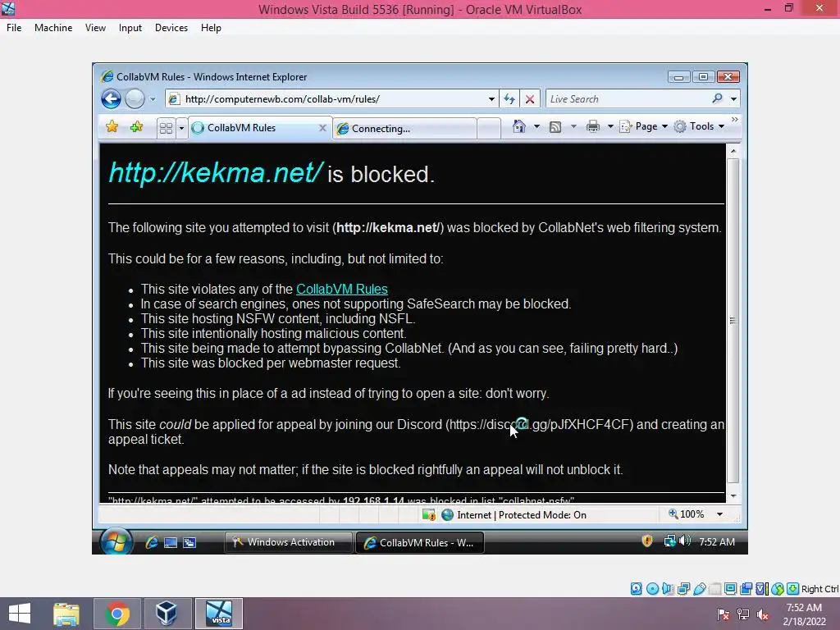Click Switch between windows Quick Launch icon
The image size is (840, 630).
point(189,543)
